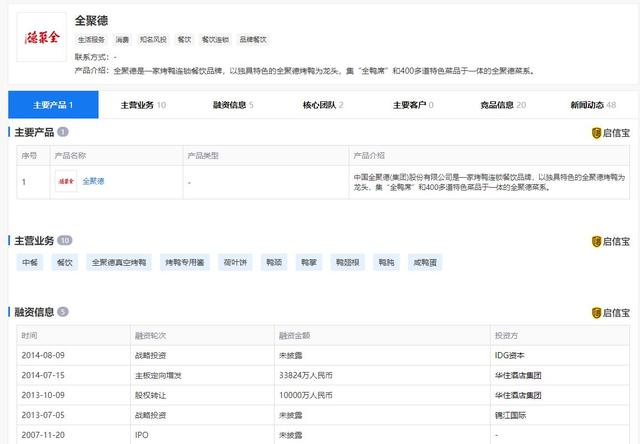Switch to the 融资信息 tab

233,105
